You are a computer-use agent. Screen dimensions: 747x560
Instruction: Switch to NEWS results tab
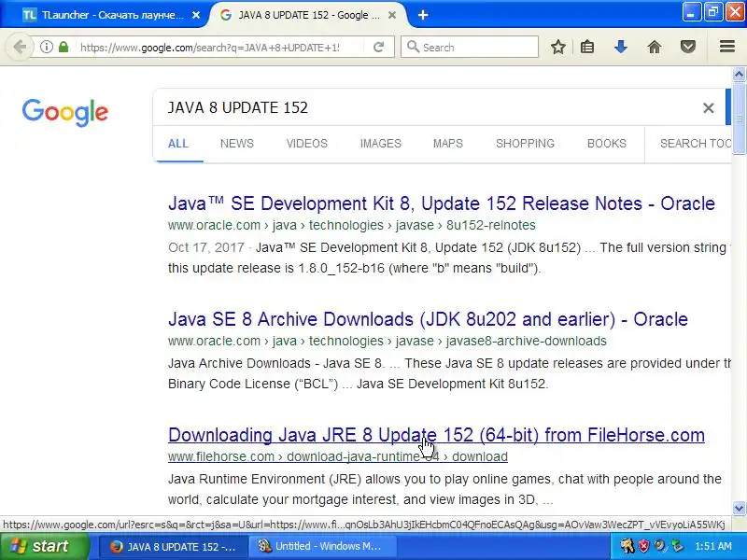pyautogui.click(x=237, y=144)
